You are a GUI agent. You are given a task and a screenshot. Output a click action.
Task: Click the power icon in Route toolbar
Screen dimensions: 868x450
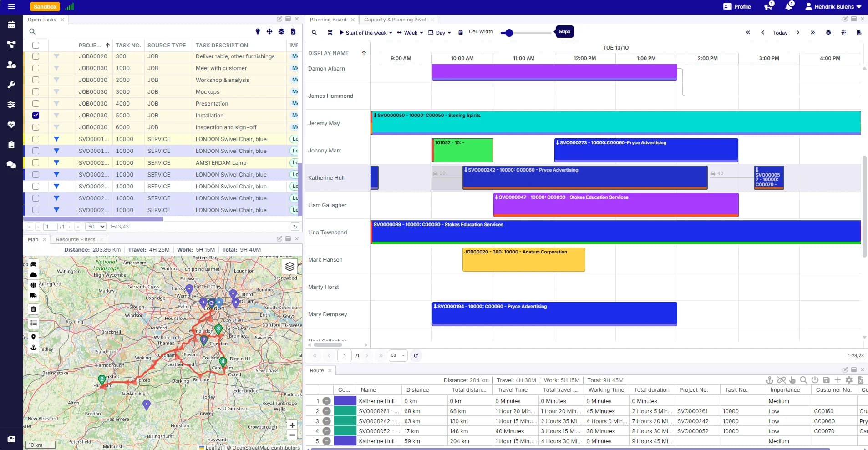tap(815, 380)
